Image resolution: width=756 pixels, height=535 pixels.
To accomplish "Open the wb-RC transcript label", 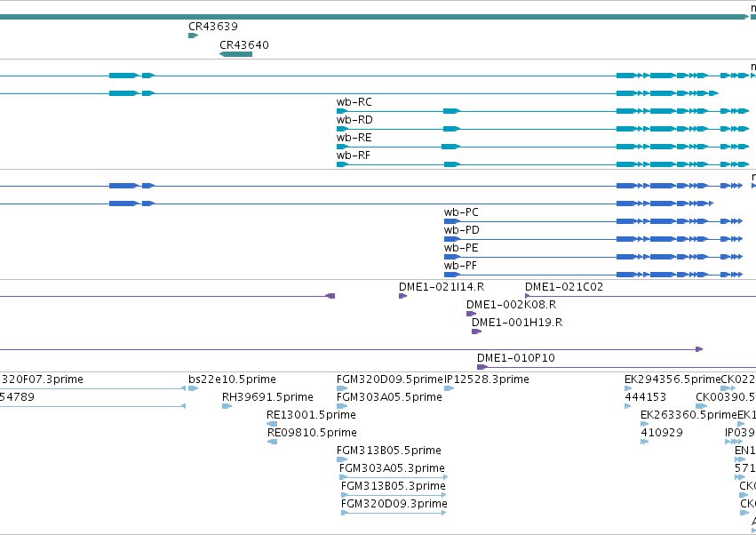I will [x=354, y=102].
